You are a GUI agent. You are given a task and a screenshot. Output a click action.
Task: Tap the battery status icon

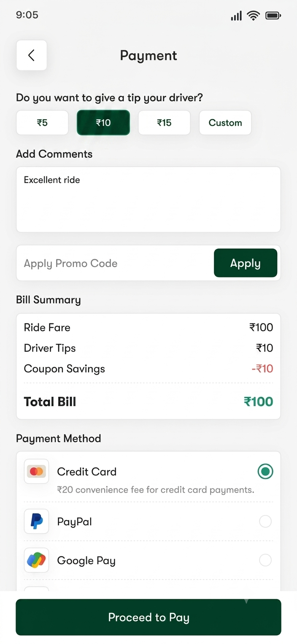[x=273, y=16]
